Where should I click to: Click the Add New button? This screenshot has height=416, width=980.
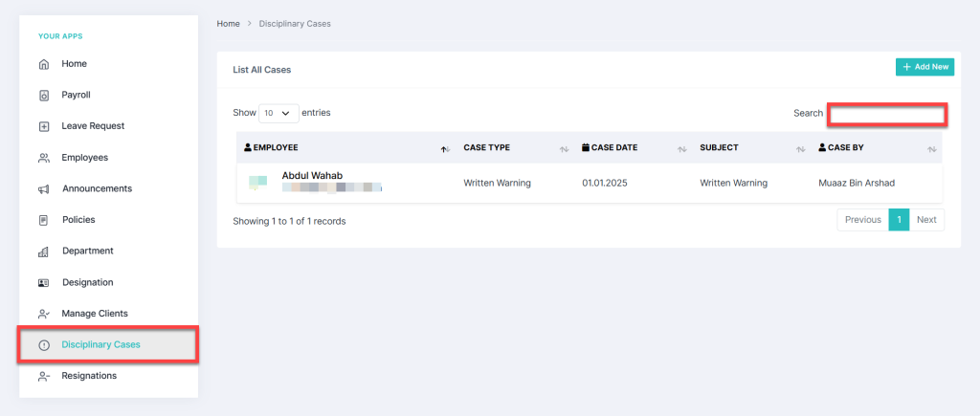(925, 67)
